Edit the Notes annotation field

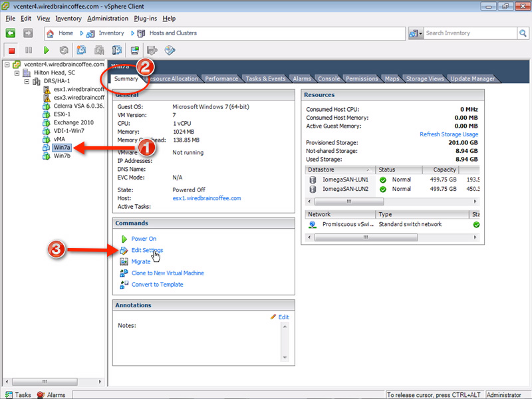[x=283, y=317]
